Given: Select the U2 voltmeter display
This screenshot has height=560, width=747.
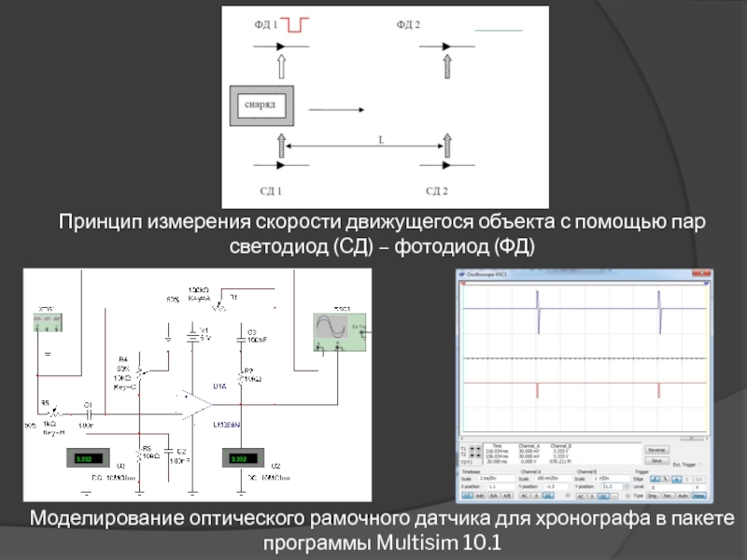Looking at the screenshot, I should [x=244, y=458].
